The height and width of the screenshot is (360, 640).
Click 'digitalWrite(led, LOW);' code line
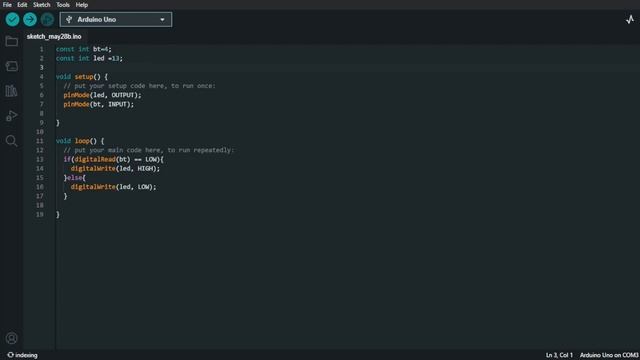(x=113, y=187)
